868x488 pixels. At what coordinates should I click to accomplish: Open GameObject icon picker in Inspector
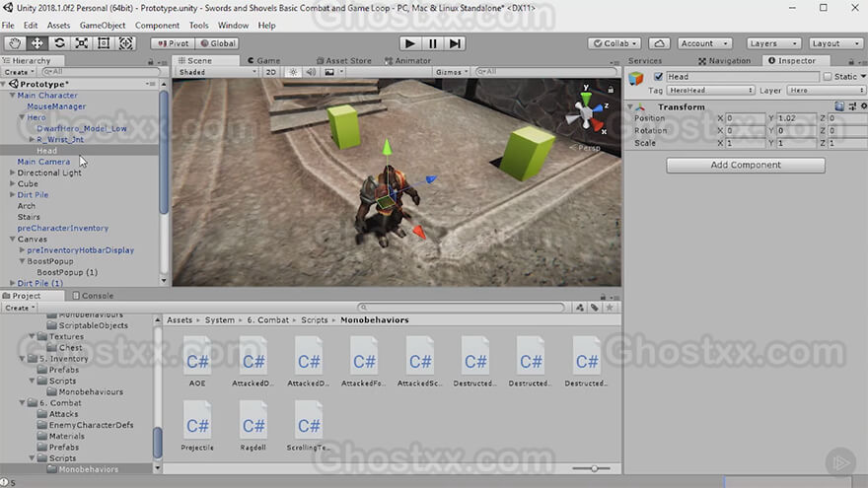coord(636,79)
